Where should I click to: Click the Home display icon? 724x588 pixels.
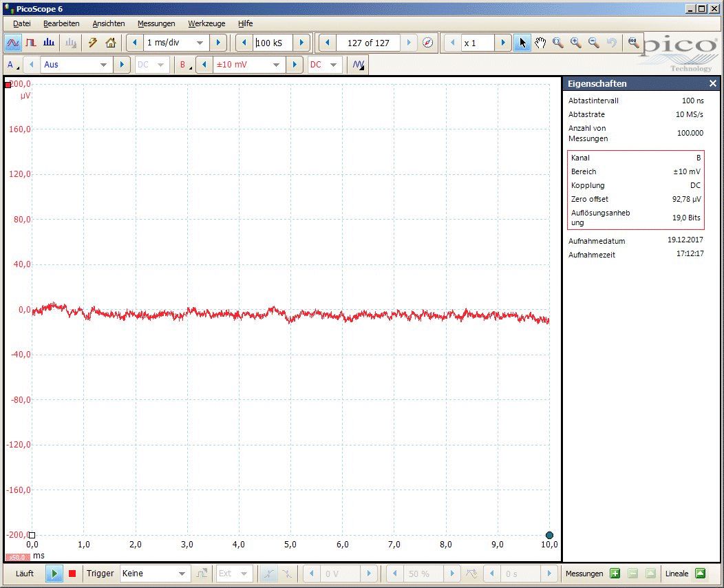(111, 43)
